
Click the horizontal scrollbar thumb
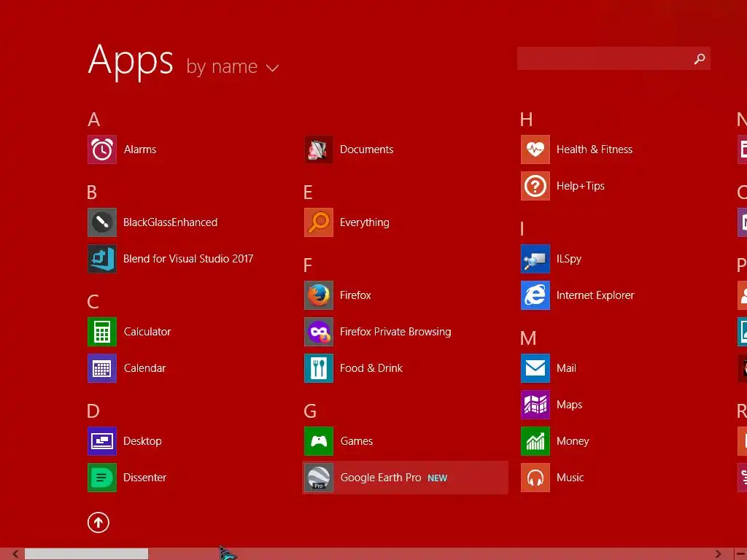pos(86,554)
